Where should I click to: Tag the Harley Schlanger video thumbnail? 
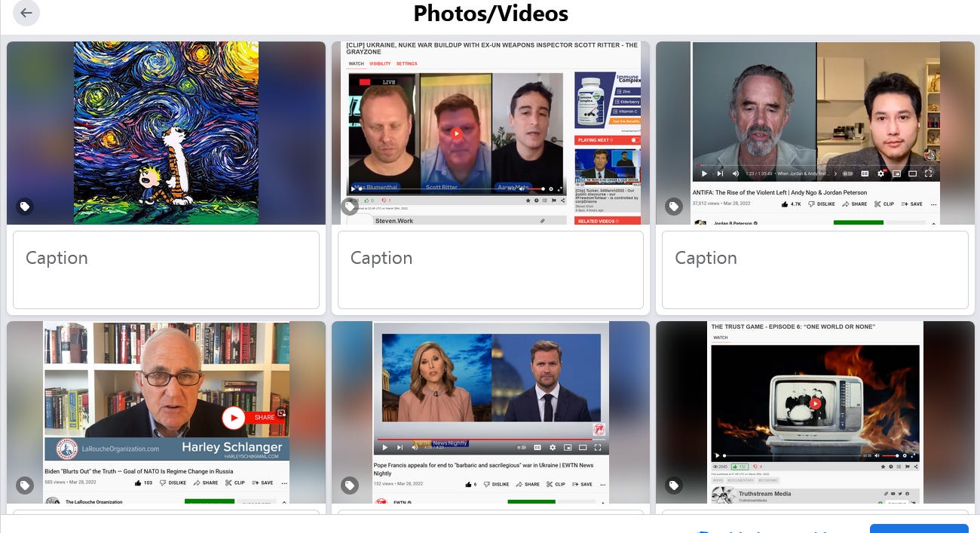[x=25, y=486]
